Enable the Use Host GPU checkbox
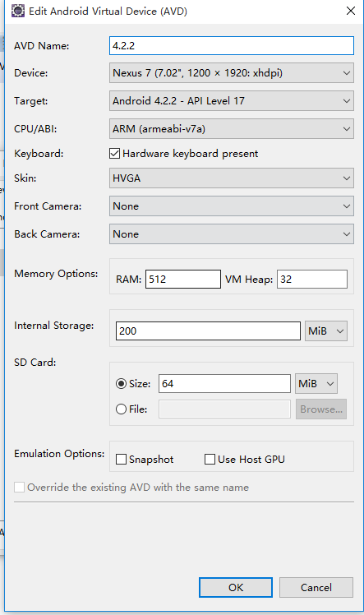 pyautogui.click(x=210, y=460)
